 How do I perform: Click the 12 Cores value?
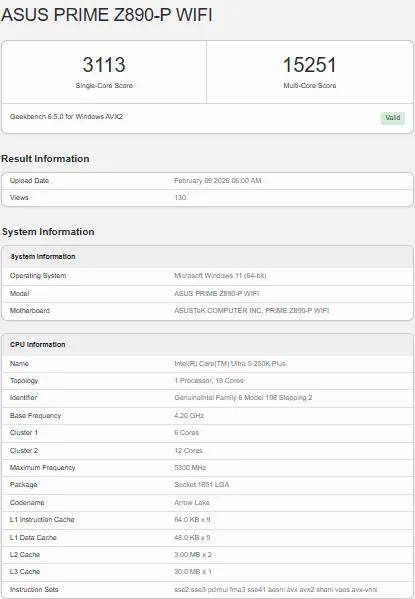(188, 450)
